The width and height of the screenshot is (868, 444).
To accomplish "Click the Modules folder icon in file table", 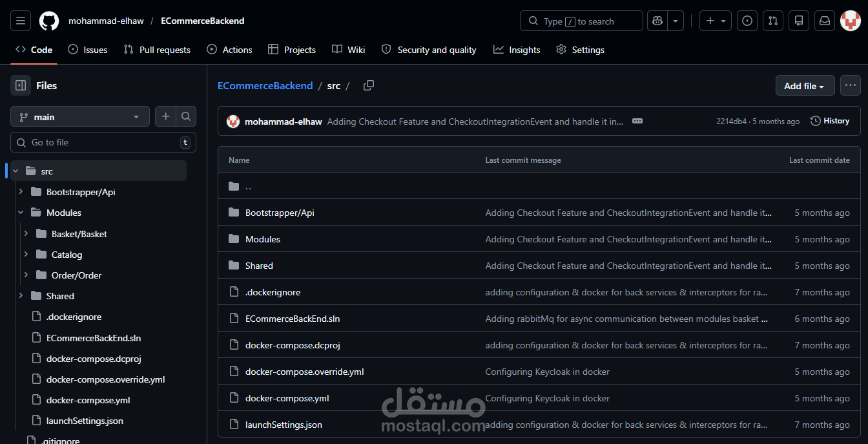I will pyautogui.click(x=234, y=239).
